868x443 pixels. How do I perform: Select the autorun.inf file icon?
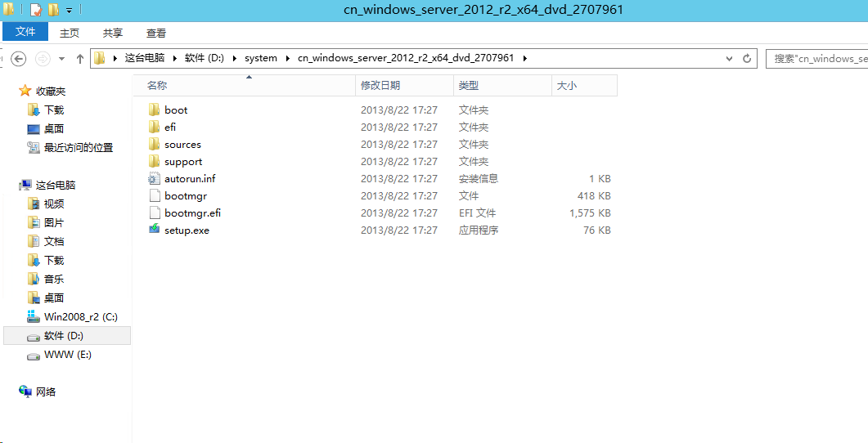pos(154,178)
